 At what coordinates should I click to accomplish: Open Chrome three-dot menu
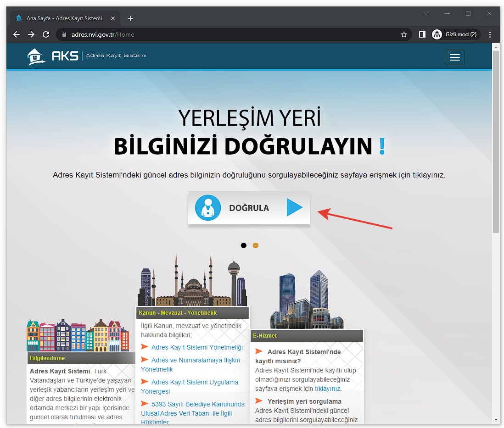coord(490,34)
